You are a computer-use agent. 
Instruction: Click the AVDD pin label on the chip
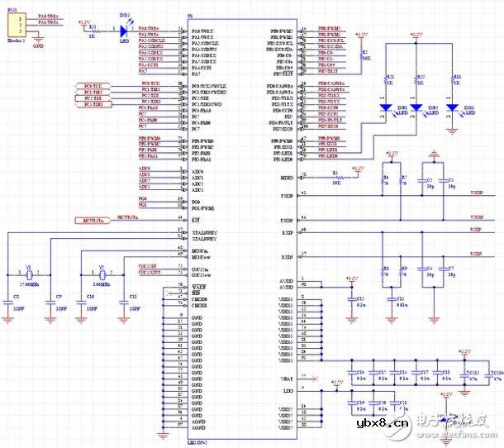(287, 279)
